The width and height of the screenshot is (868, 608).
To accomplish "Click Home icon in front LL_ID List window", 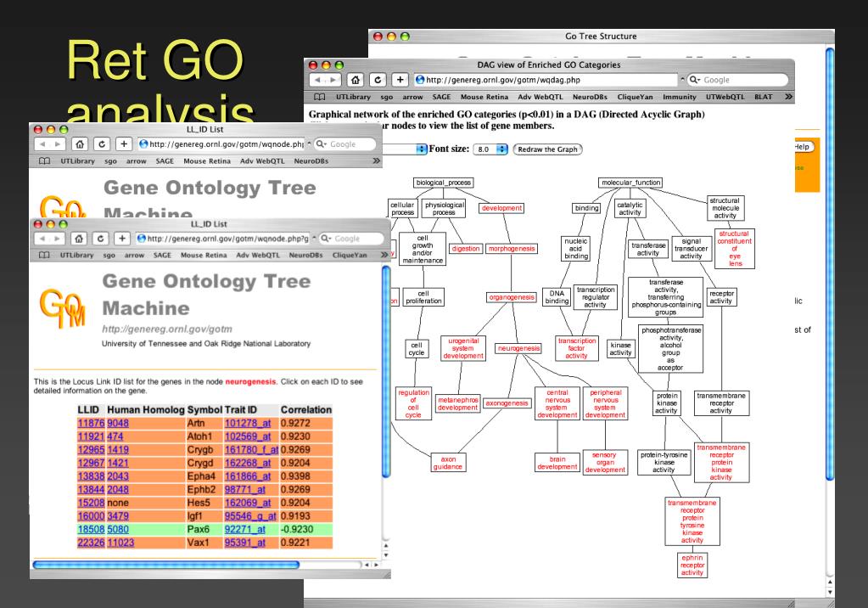I will (x=79, y=239).
